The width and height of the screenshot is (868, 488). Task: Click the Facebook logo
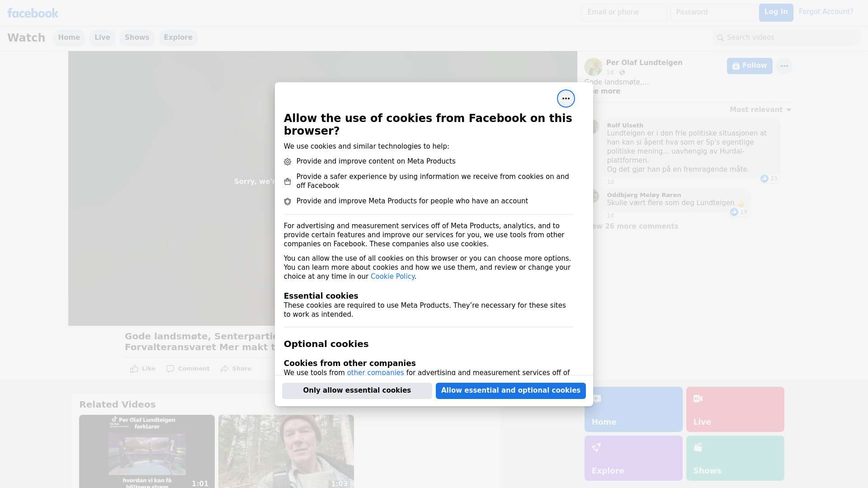pos(33,13)
